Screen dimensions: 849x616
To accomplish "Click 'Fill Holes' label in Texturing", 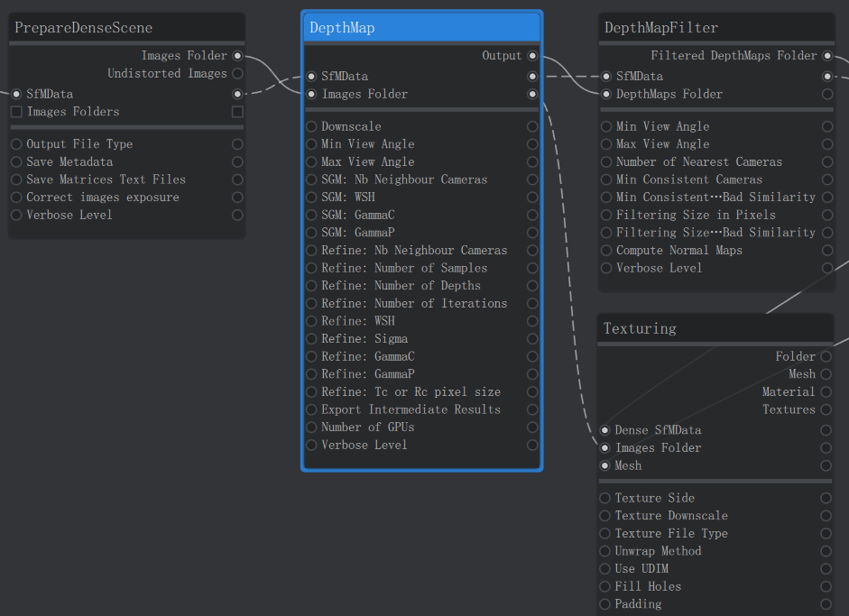I will click(x=648, y=587).
